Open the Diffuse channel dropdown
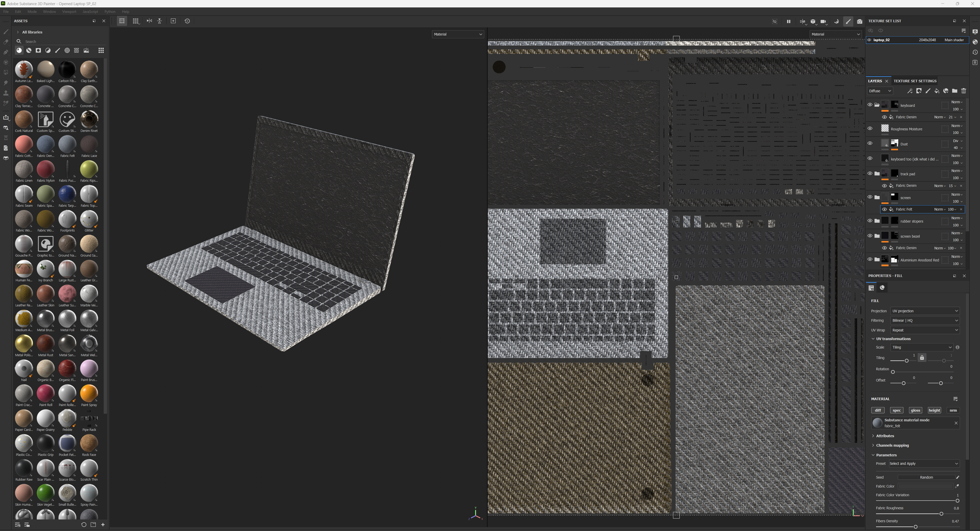This screenshot has width=980, height=531. pos(880,91)
